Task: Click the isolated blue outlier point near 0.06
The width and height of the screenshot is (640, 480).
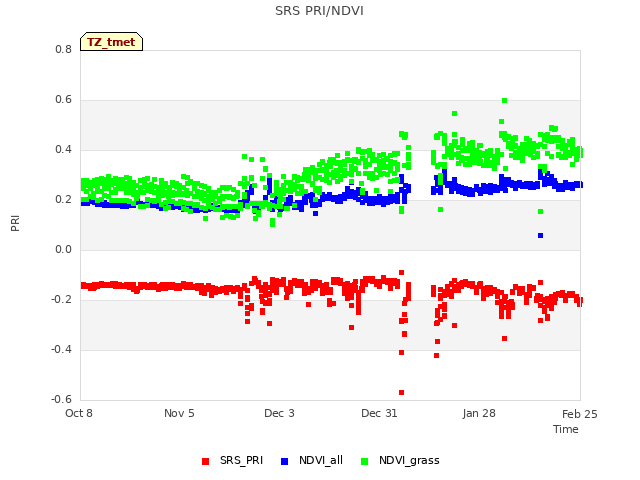Action: [540, 236]
